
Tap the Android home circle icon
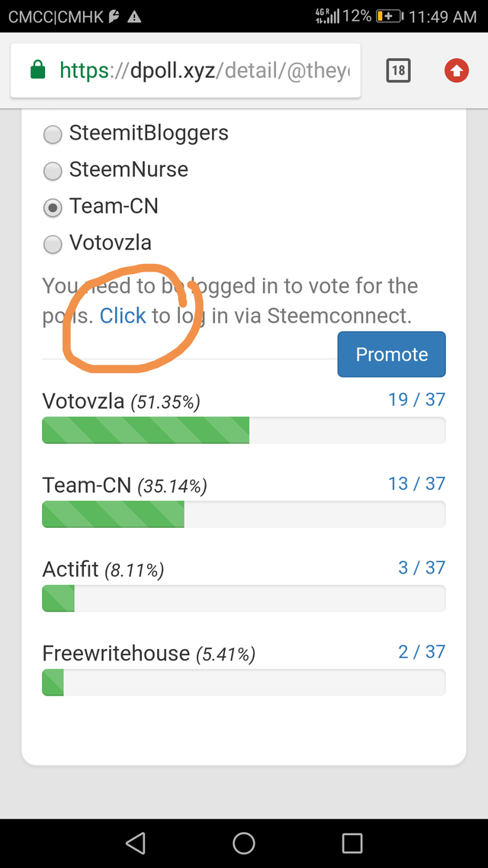(244, 842)
